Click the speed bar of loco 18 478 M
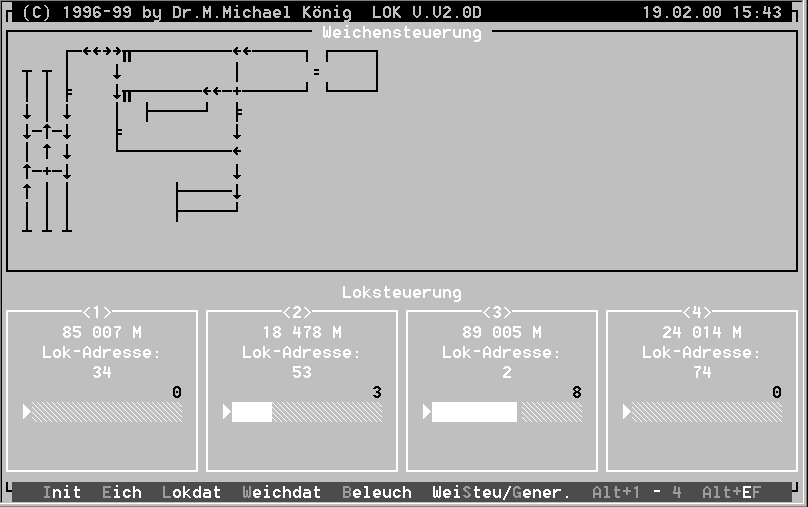The width and height of the screenshot is (808, 507). pos(307,412)
